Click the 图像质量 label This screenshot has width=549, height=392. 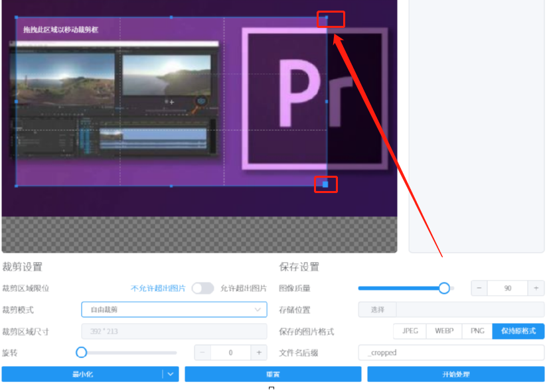(x=295, y=288)
